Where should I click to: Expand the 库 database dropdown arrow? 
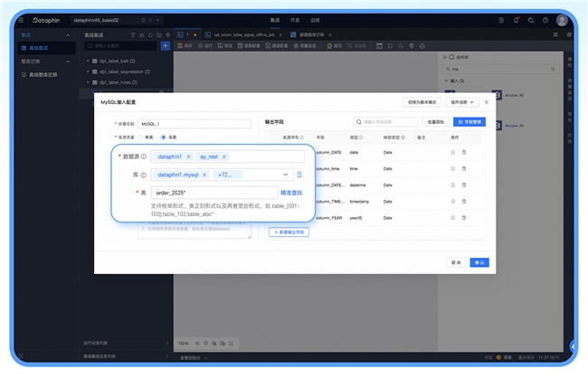[286, 175]
